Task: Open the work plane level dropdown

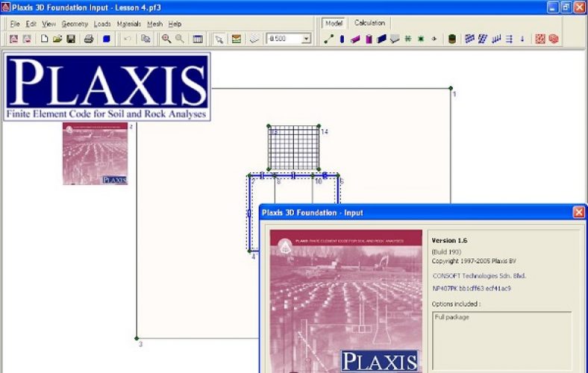Action: 307,39
